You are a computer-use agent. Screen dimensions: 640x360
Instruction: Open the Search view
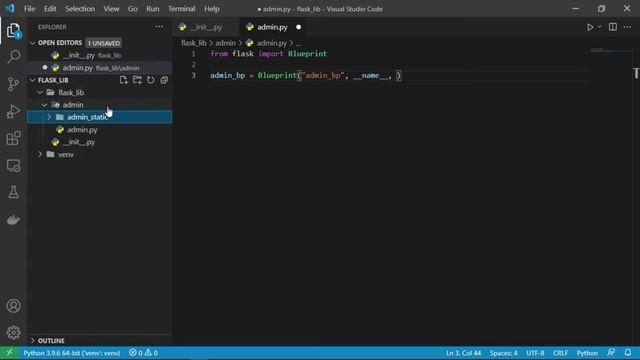[x=13, y=57]
